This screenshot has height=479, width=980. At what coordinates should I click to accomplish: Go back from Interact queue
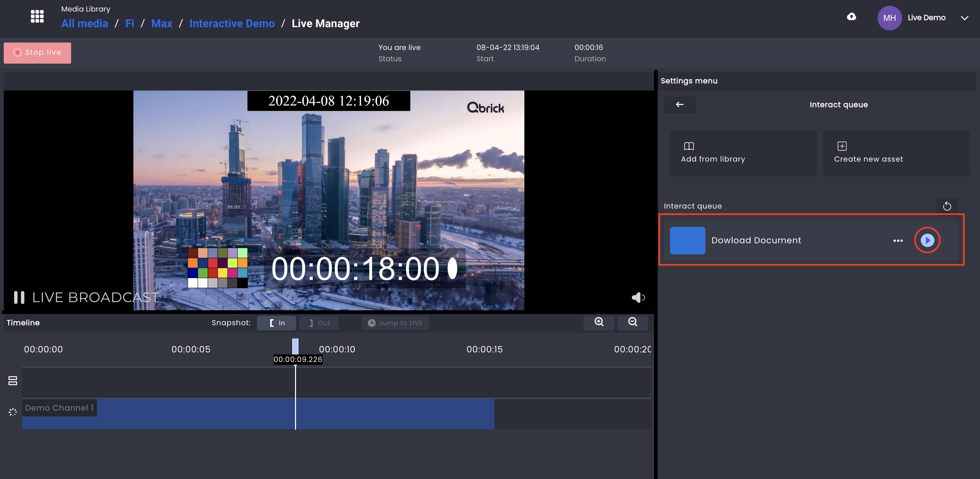point(680,105)
